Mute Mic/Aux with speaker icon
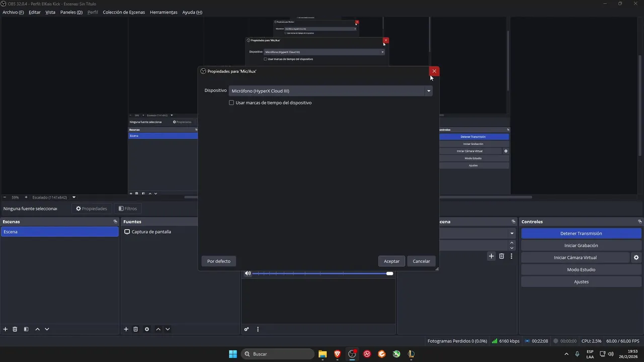Viewport: 644px width, 362px height. (x=248, y=274)
